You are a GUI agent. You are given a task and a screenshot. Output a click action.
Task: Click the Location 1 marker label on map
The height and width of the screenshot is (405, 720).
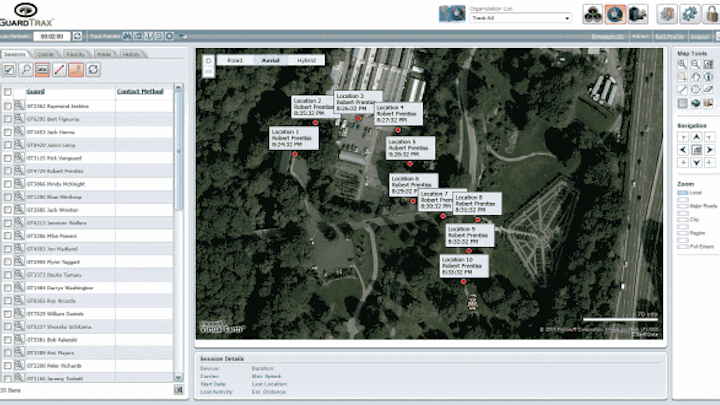(293, 138)
